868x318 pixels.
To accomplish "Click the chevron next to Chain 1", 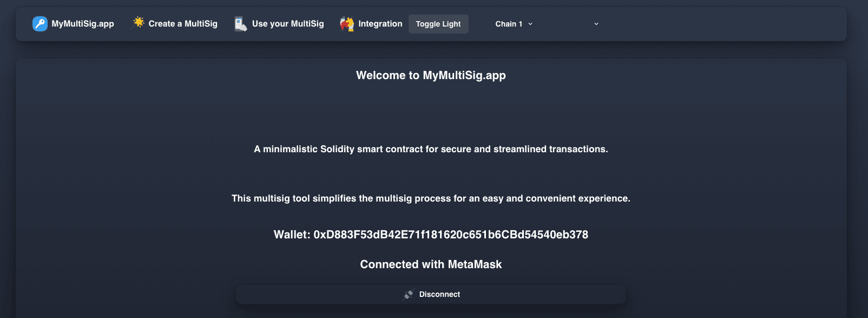I will (530, 24).
